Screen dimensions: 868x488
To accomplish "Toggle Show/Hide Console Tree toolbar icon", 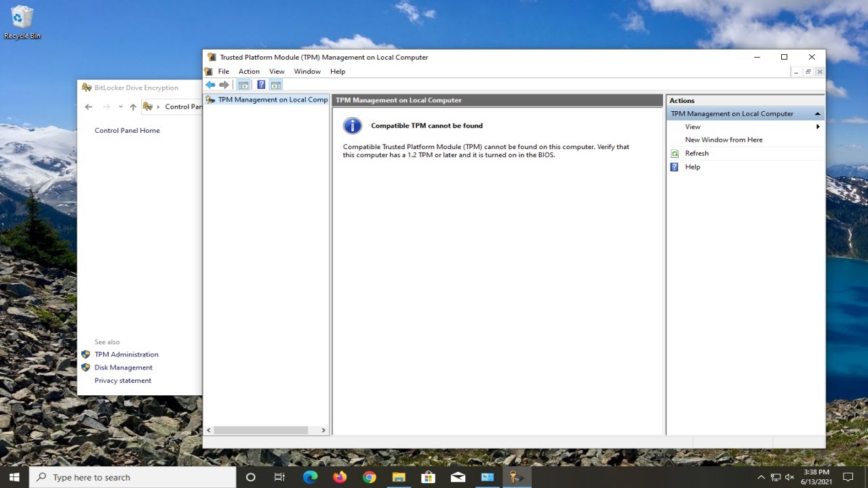I will [243, 85].
